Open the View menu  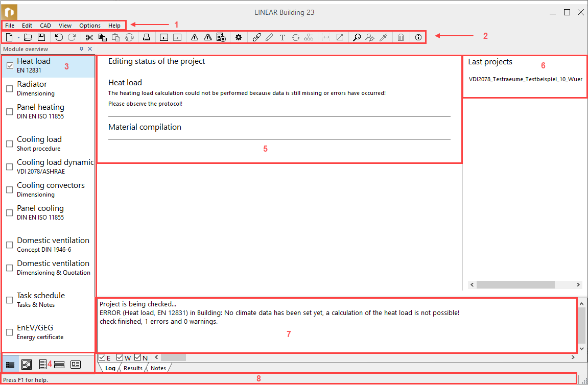(x=65, y=26)
